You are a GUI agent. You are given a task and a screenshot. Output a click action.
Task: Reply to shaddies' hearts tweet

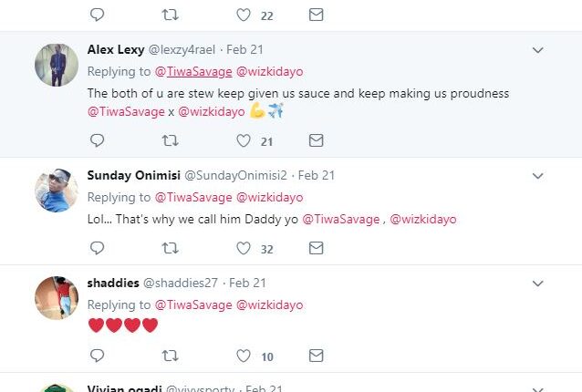point(98,356)
